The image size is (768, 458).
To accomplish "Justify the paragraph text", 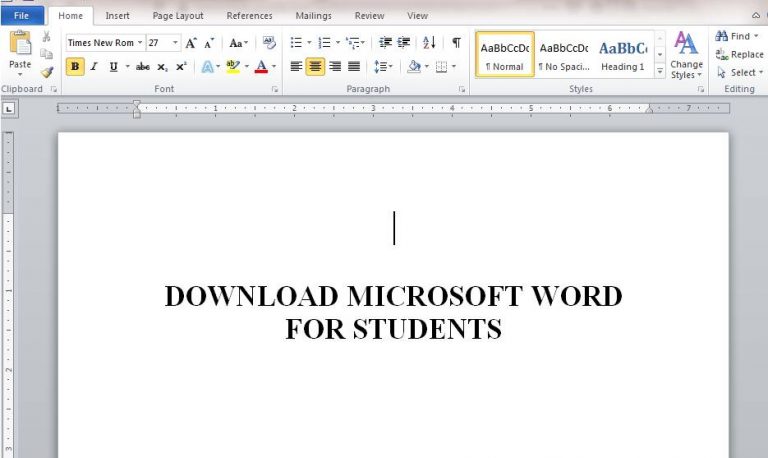I will coord(354,66).
